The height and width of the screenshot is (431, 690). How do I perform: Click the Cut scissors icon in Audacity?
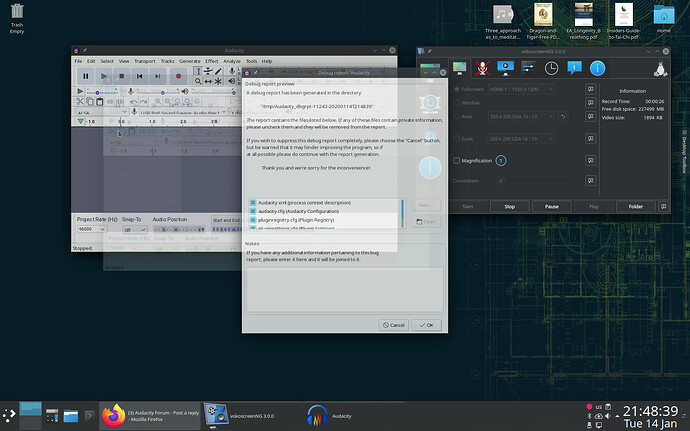[x=80, y=102]
